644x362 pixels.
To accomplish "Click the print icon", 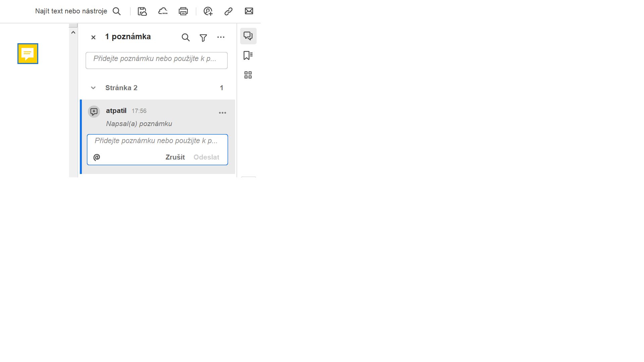I will (183, 11).
